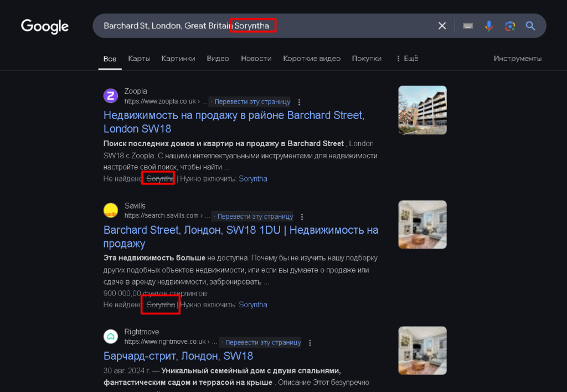Select the Все tab
This screenshot has width=567, height=392.
pyautogui.click(x=110, y=59)
